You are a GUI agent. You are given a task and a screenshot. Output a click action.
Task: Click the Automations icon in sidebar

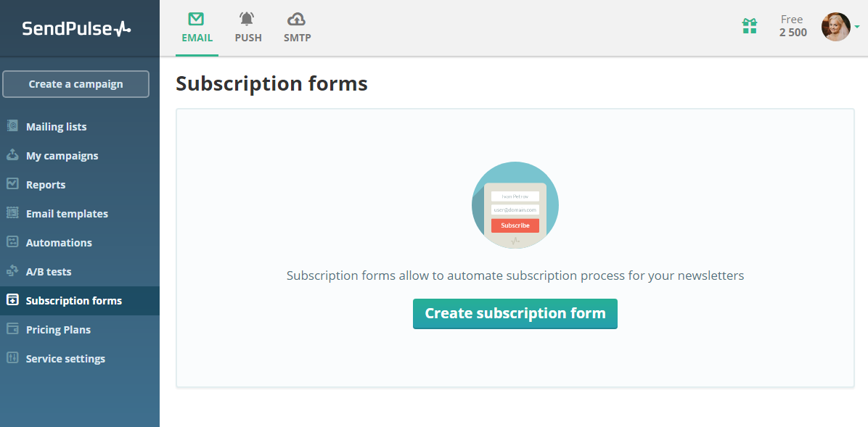click(12, 242)
